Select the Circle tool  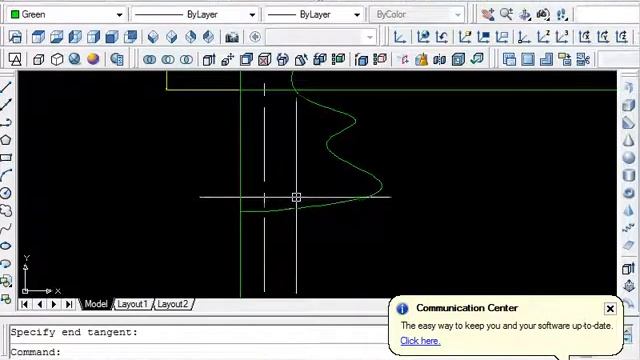pyautogui.click(x=6, y=193)
